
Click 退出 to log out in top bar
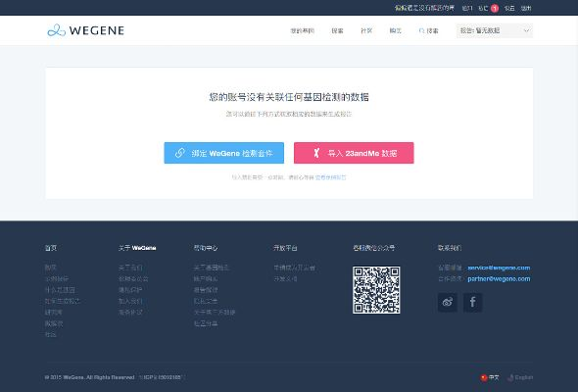[x=526, y=8]
